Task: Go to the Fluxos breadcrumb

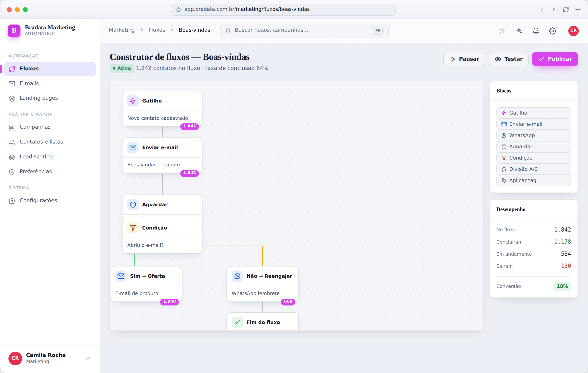Action: coord(156,30)
